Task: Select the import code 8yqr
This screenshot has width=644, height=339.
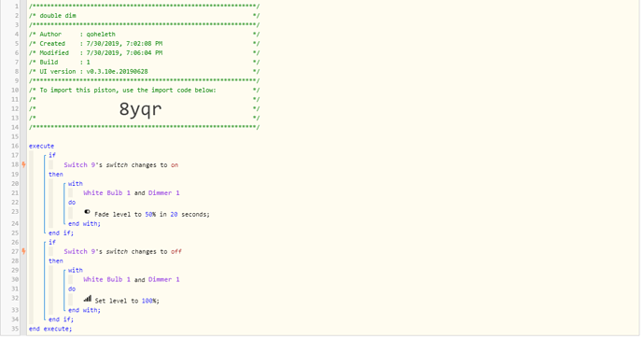Action: pos(140,109)
